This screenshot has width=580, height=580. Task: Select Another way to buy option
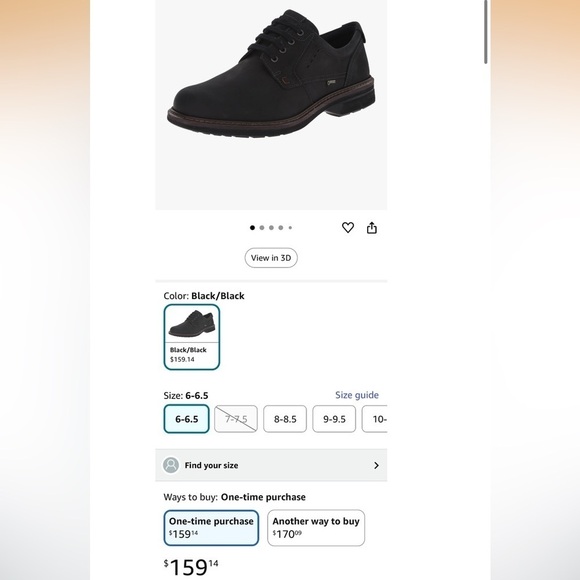coord(316,528)
